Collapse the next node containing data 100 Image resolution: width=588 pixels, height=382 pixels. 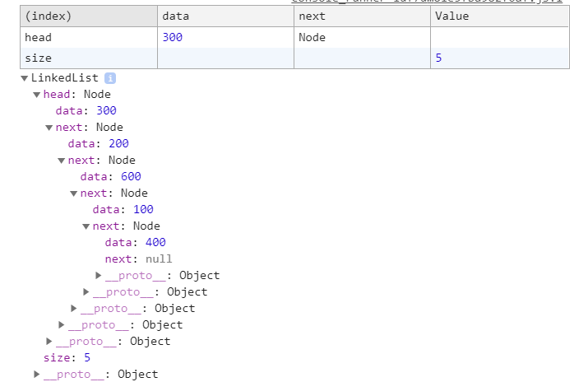[74, 194]
